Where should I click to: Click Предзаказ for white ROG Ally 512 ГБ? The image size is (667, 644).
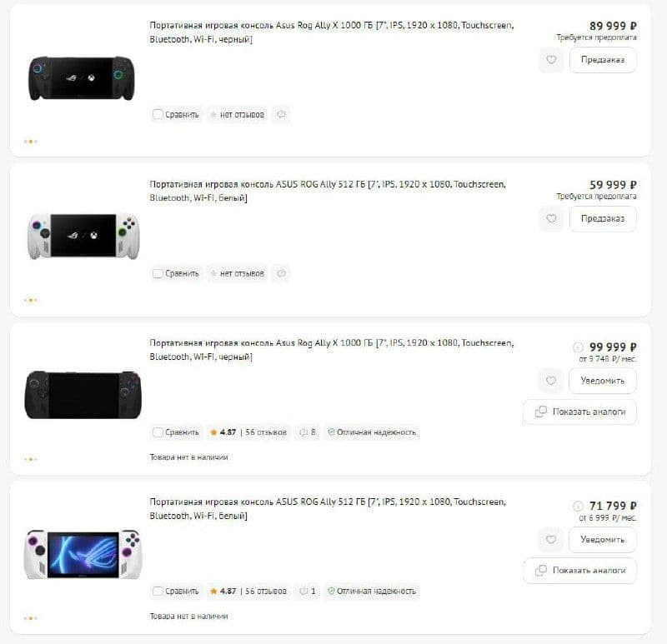coord(603,218)
